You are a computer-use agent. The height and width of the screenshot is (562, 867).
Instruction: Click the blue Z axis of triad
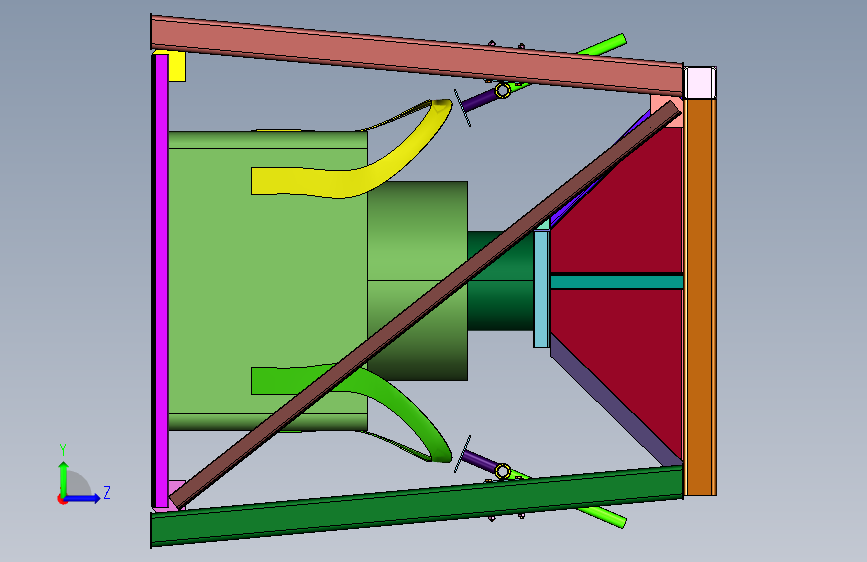pos(84,498)
